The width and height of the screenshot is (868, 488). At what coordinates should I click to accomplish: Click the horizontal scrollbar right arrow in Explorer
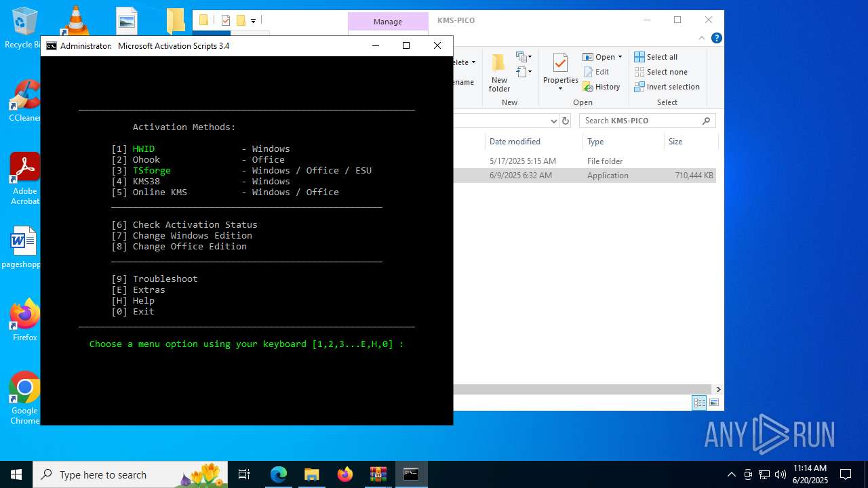tap(718, 389)
